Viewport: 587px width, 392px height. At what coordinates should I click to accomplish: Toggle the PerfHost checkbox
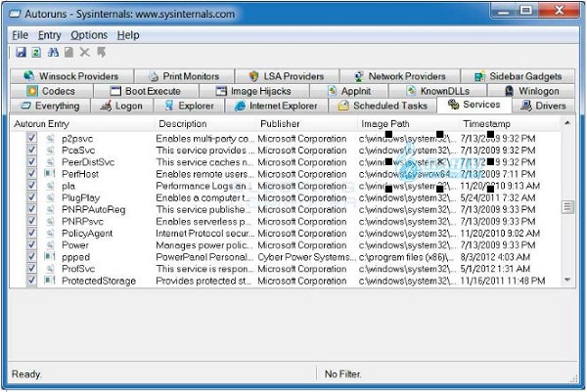click(31, 174)
